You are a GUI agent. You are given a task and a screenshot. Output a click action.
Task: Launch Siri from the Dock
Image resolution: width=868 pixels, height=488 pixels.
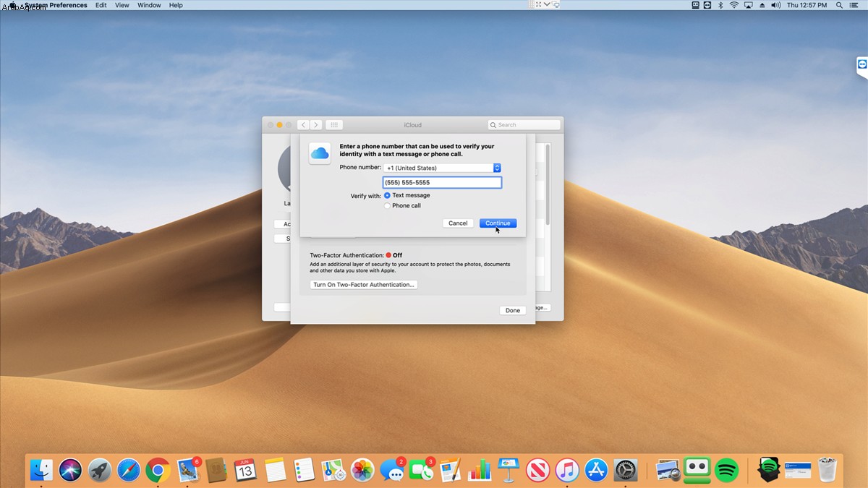pos(71,470)
